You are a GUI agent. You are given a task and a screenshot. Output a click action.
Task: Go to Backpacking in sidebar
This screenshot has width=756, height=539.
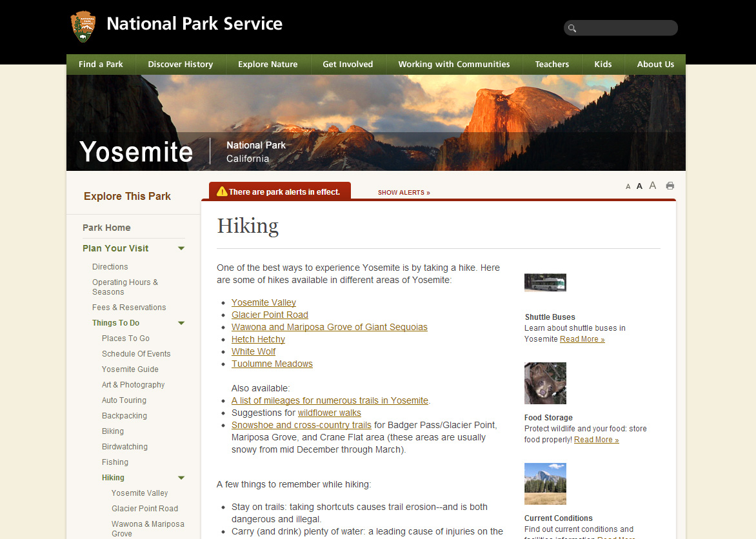point(124,416)
